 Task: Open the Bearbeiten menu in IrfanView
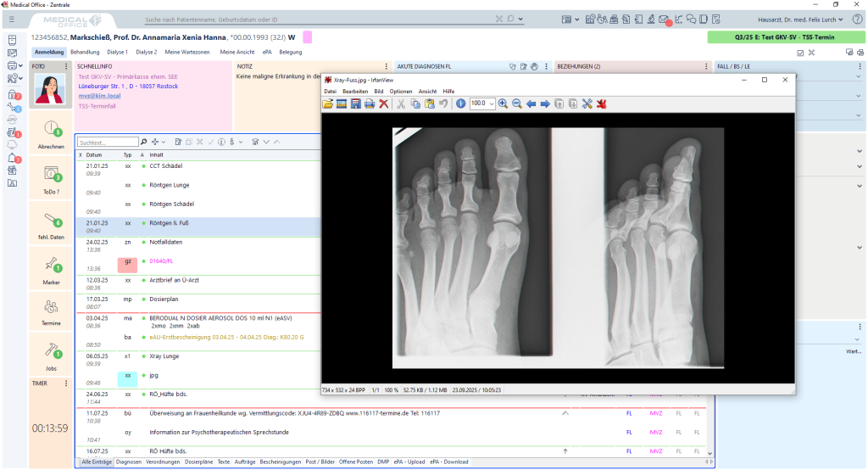pos(354,91)
